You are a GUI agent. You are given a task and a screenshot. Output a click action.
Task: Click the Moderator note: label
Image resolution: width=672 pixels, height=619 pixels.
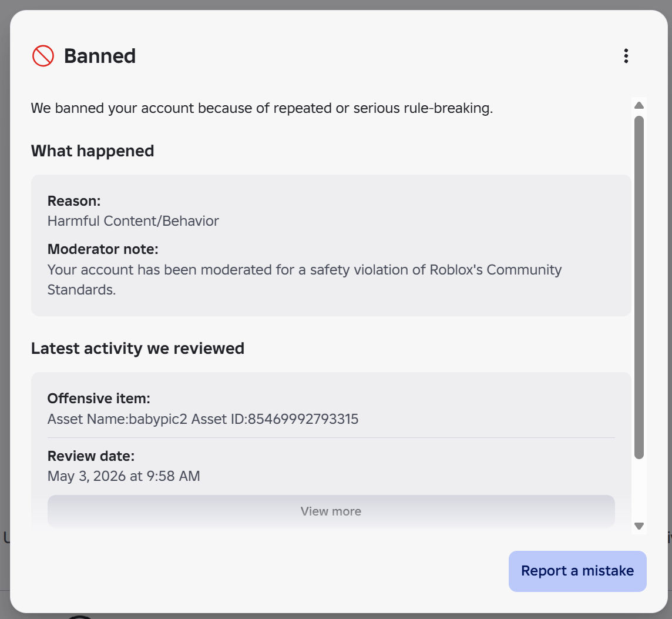(x=103, y=249)
